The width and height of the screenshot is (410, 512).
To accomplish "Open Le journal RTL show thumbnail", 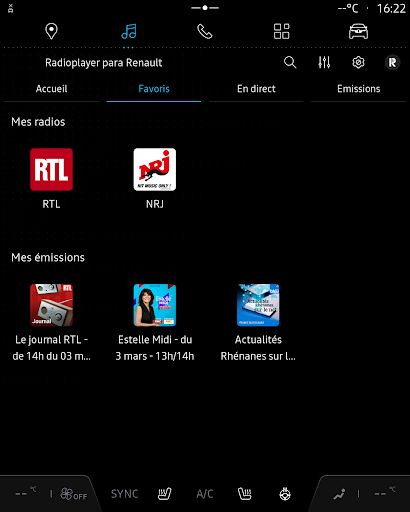I will coord(51,305).
